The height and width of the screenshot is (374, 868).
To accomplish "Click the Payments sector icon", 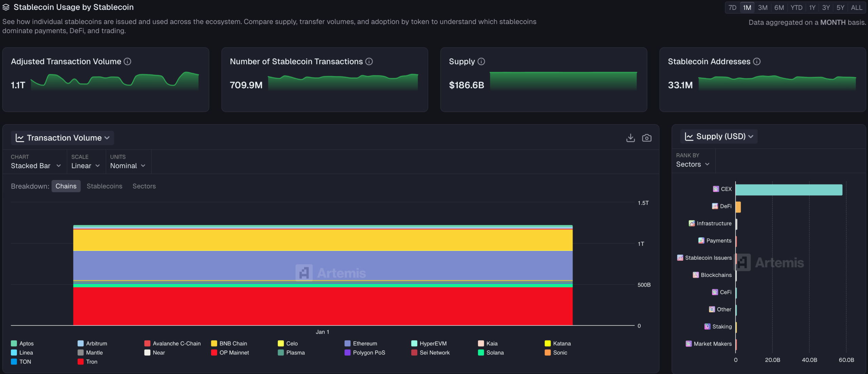I will pyautogui.click(x=701, y=241).
